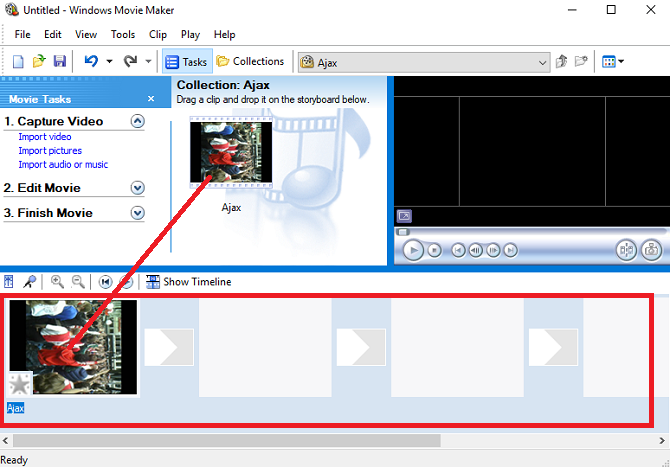Click the Import pictures link
The image size is (670, 467).
tap(50, 150)
